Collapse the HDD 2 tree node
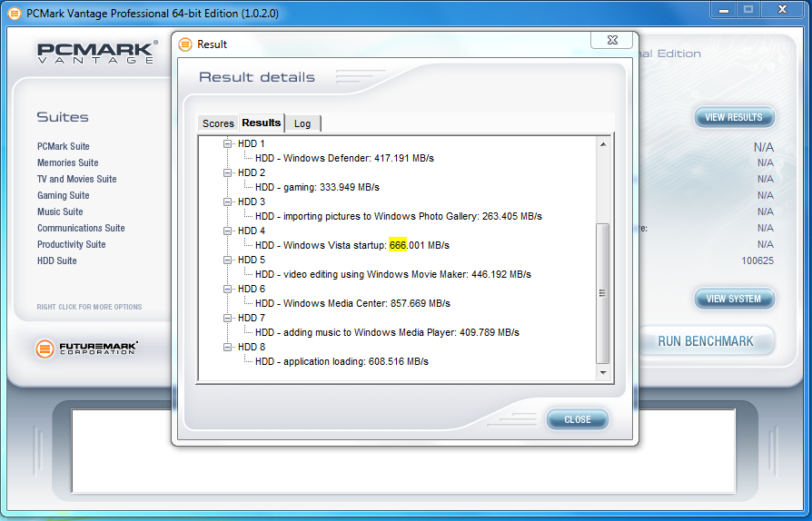Viewport: 812px width, 521px height. pos(227,172)
